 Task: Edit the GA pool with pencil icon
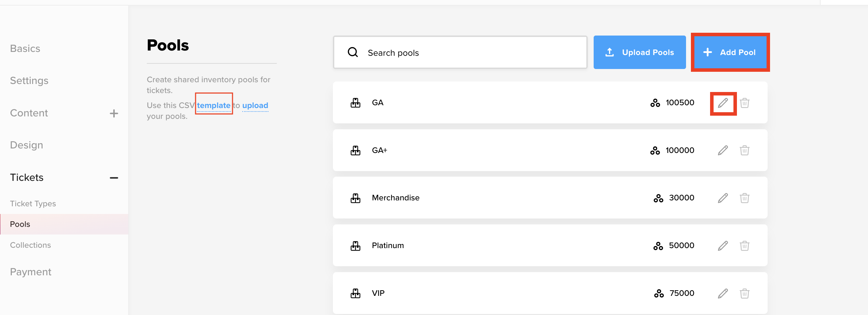(x=723, y=103)
